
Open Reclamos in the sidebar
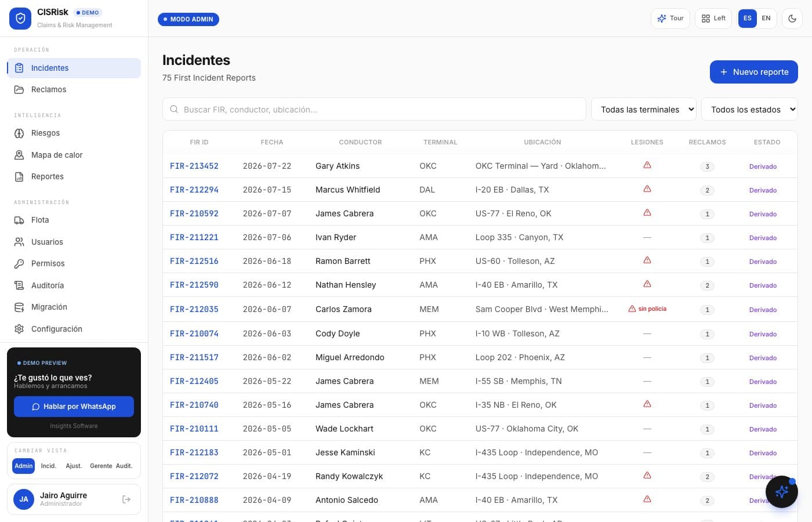click(74, 89)
